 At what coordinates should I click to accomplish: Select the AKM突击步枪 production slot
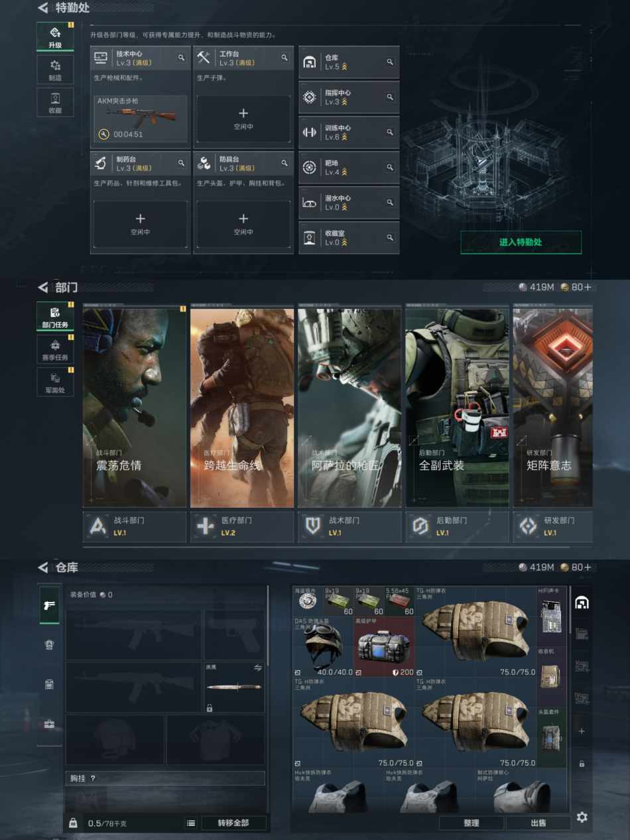140,119
